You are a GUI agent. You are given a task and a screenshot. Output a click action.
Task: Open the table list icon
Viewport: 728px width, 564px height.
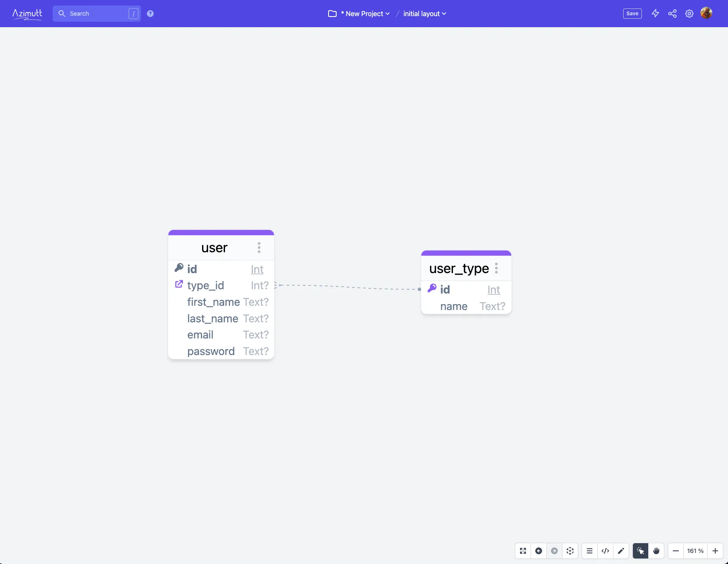click(x=590, y=551)
